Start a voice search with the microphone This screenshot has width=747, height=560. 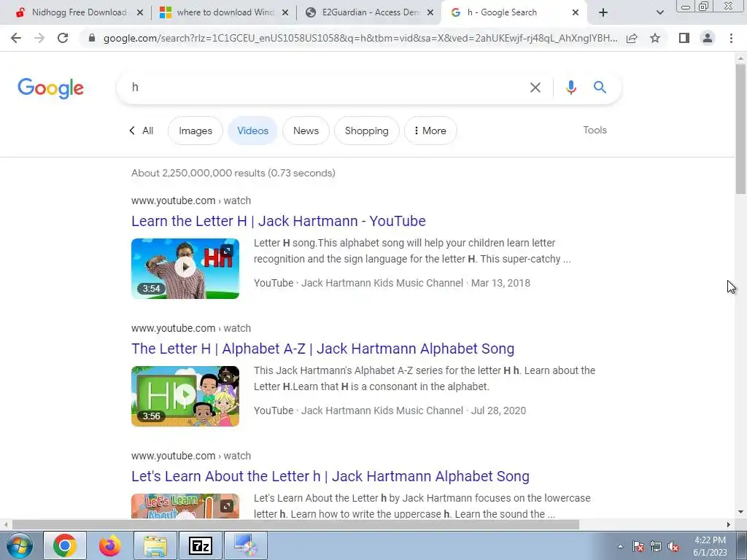pyautogui.click(x=570, y=87)
